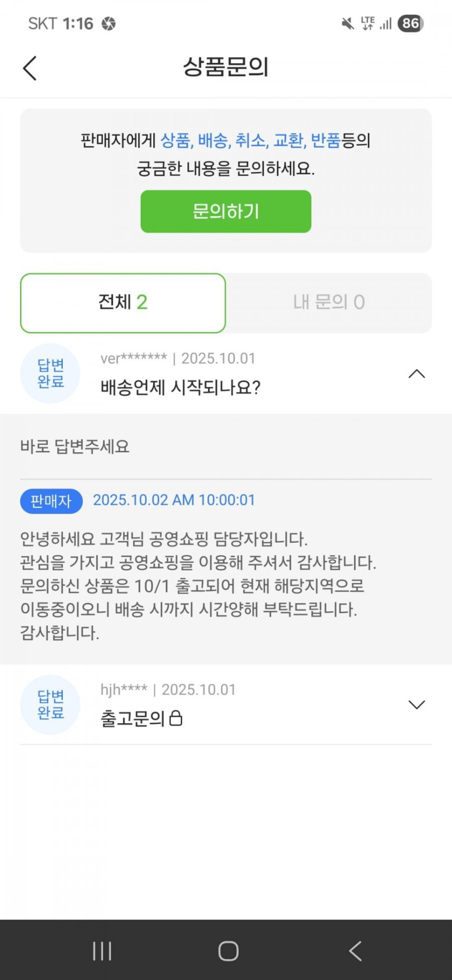Viewport: 452px width, 980px height.
Task: Select the 전체 2 tab
Action: [123, 303]
